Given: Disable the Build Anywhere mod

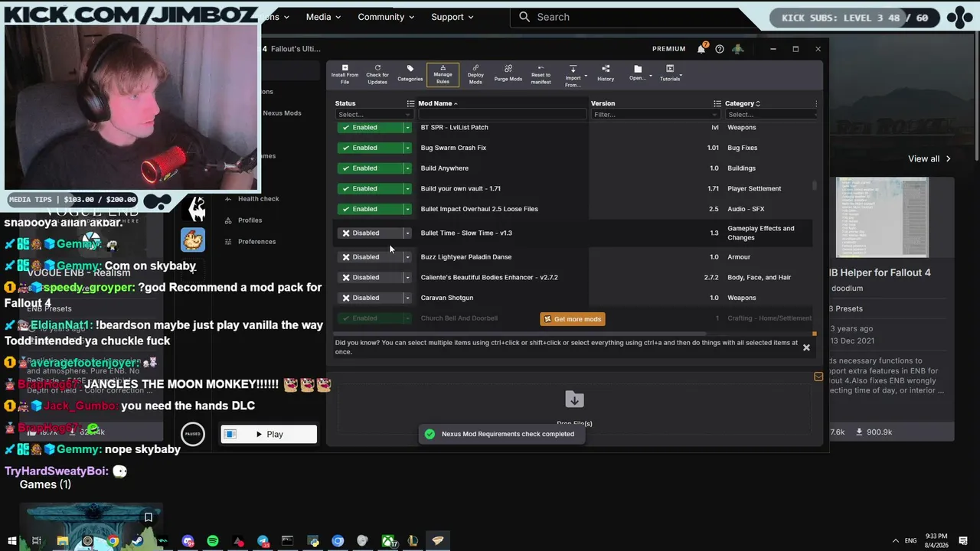Looking at the screenshot, I should [369, 168].
